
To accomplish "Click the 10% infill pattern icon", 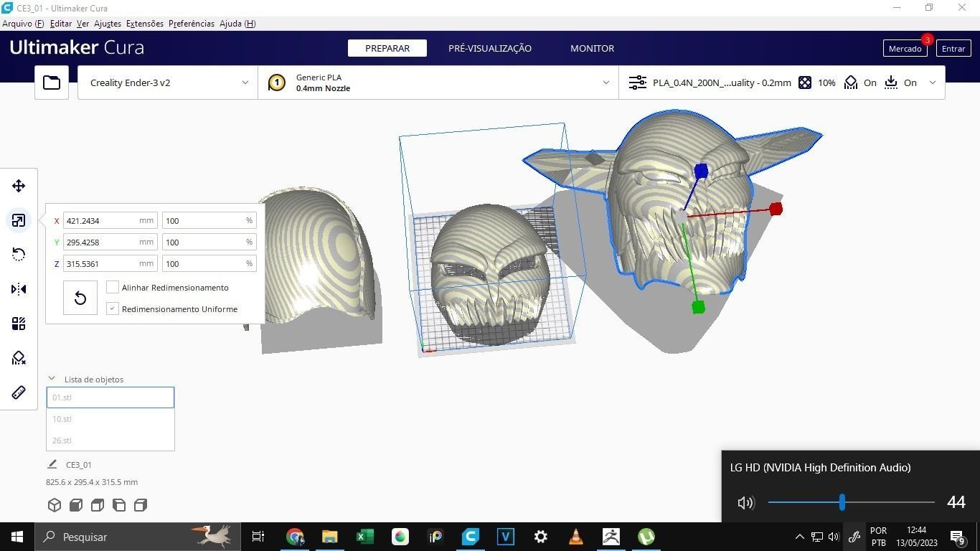I will (805, 83).
